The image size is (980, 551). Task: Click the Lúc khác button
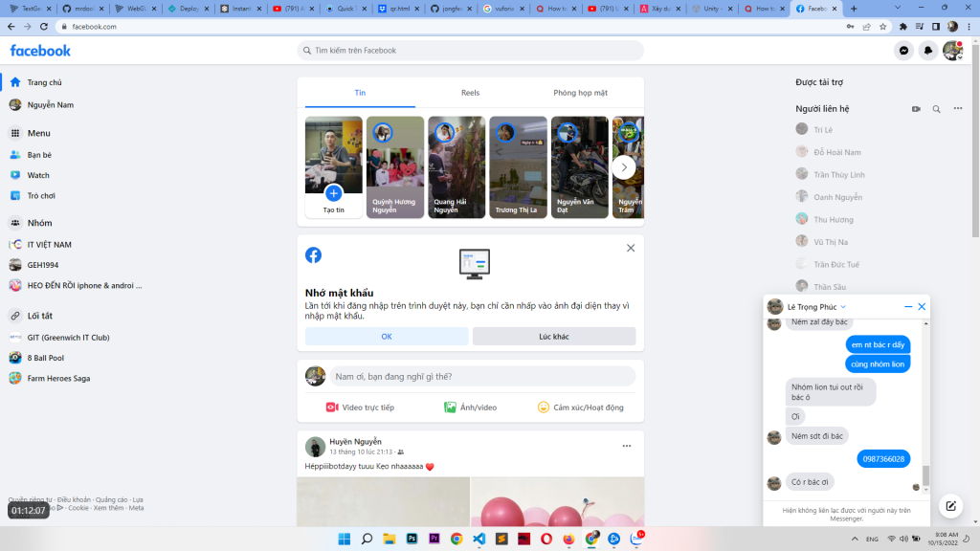tap(553, 337)
